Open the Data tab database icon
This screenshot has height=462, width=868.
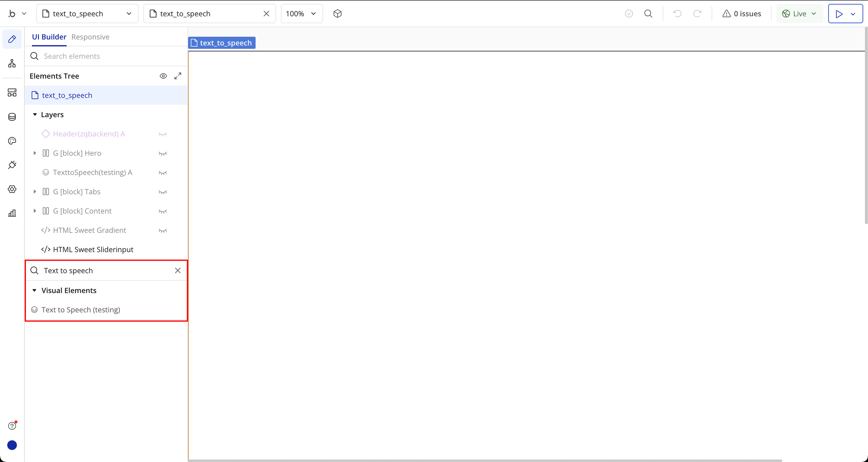(12, 117)
